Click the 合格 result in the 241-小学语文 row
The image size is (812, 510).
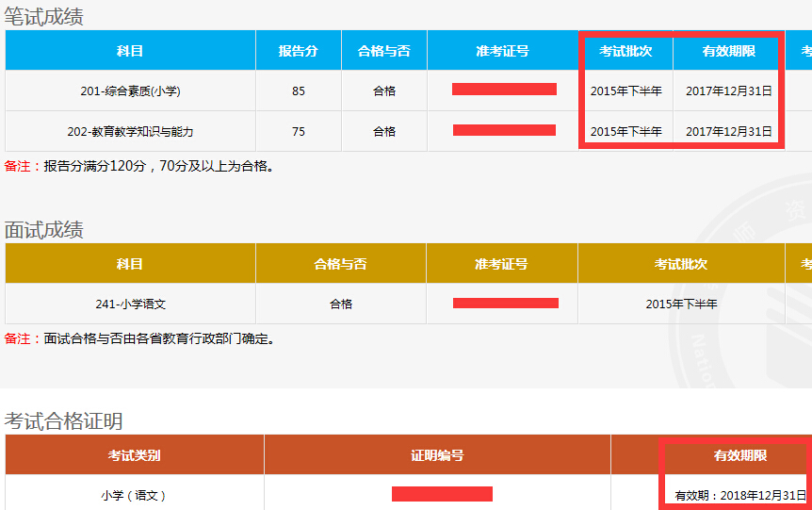[x=340, y=304]
